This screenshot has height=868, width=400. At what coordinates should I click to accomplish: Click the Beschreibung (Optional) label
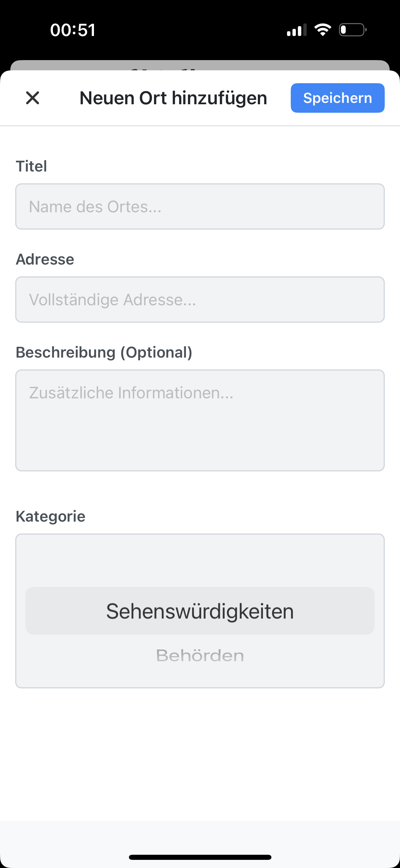104,352
